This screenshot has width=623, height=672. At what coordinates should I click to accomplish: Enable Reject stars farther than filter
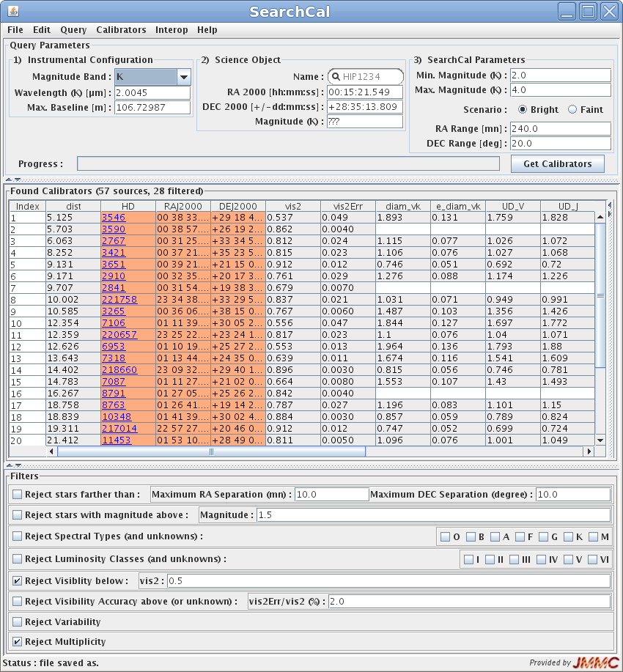click(17, 495)
